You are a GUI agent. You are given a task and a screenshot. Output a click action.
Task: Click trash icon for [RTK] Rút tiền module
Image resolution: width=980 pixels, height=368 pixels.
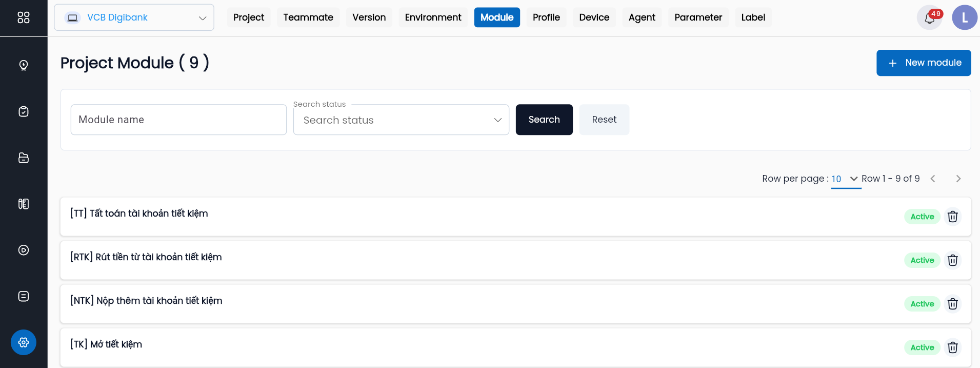point(953,260)
